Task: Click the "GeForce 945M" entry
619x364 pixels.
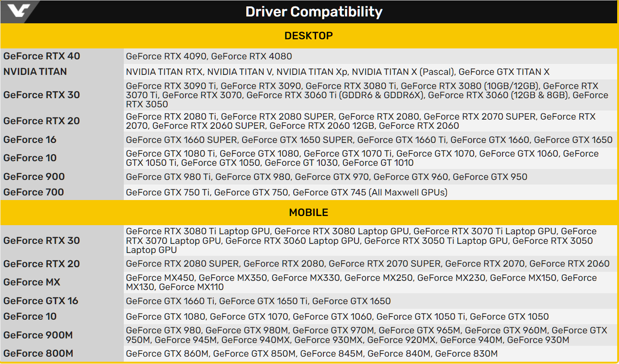Action: tap(185, 339)
